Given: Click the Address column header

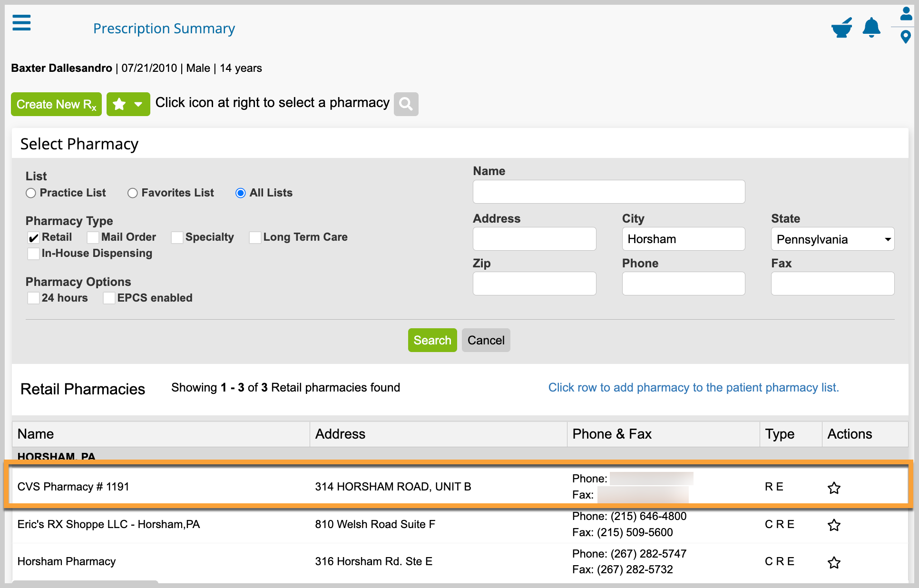Looking at the screenshot, I should click(438, 434).
